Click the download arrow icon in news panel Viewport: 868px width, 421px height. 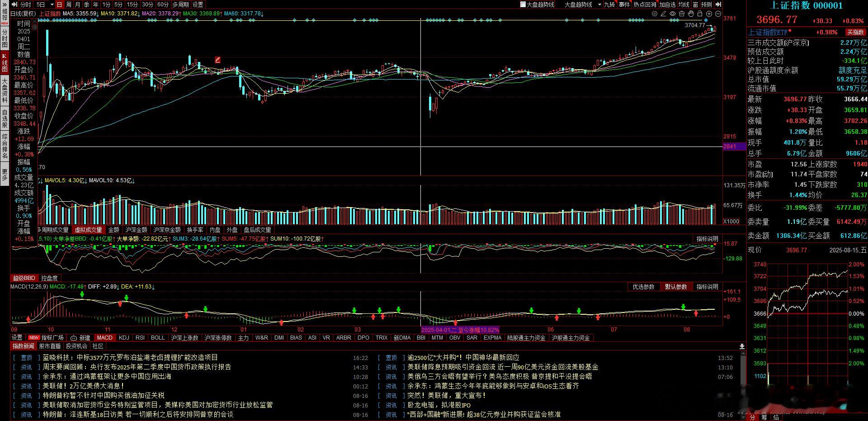[742, 346]
